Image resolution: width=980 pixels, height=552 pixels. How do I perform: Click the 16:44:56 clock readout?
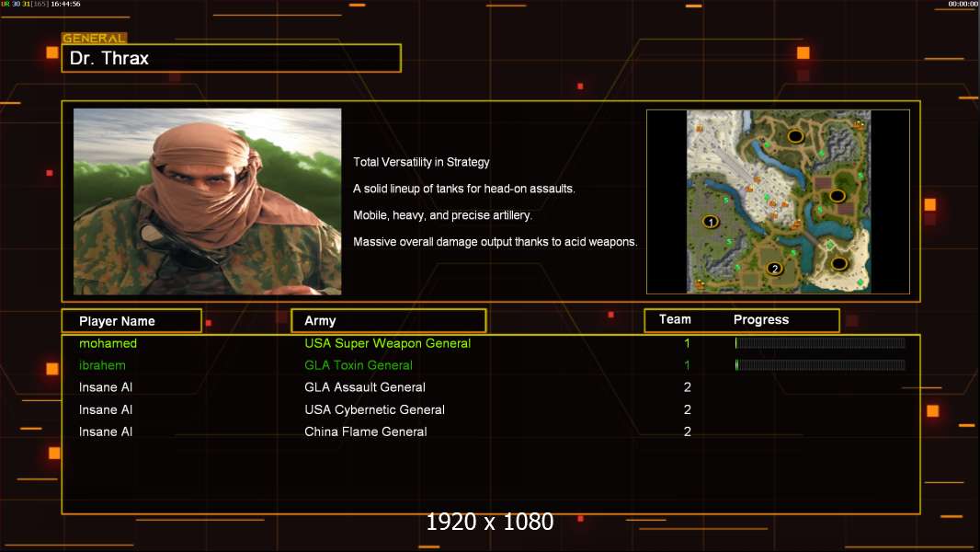(x=65, y=4)
